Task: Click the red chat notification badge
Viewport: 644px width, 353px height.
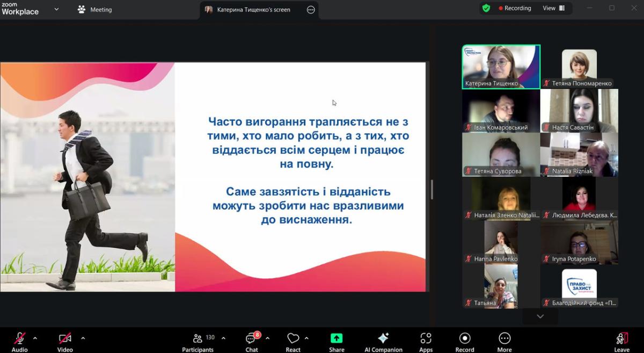Action: click(258, 334)
